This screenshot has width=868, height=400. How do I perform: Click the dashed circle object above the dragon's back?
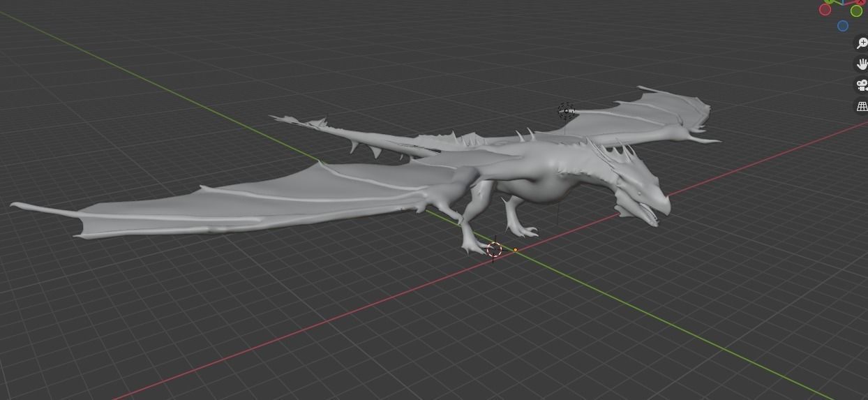pos(566,111)
